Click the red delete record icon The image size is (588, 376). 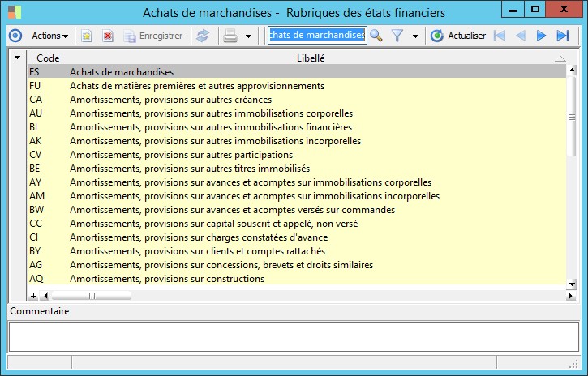coord(108,36)
